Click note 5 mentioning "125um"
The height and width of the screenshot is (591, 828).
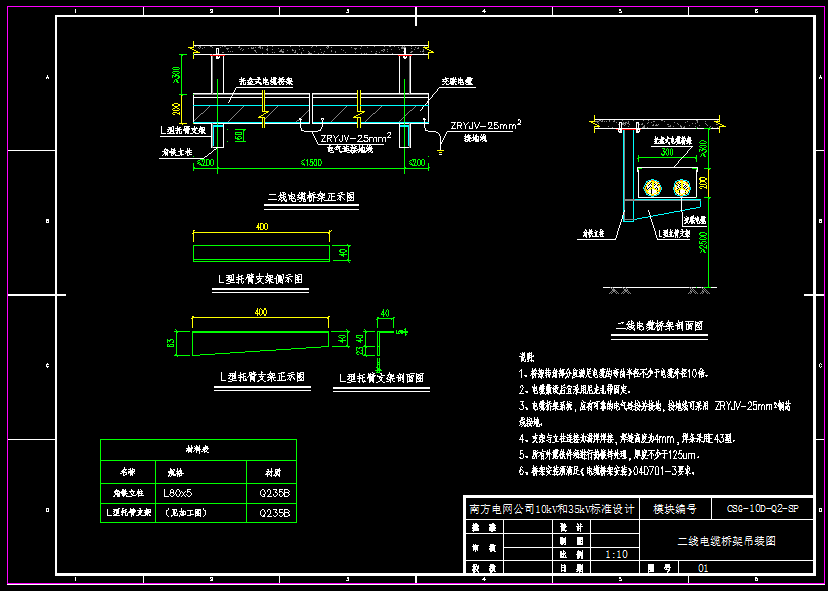609,455
